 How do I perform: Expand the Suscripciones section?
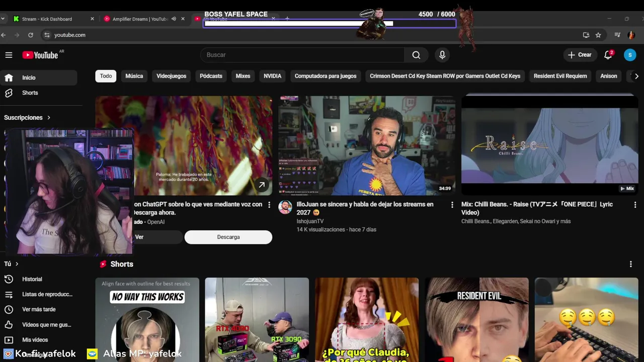pos(28,118)
